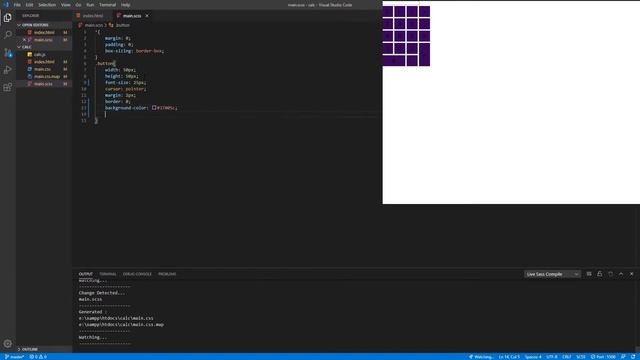Switch to the Problems tab
The width and height of the screenshot is (640, 360).
coord(167,274)
